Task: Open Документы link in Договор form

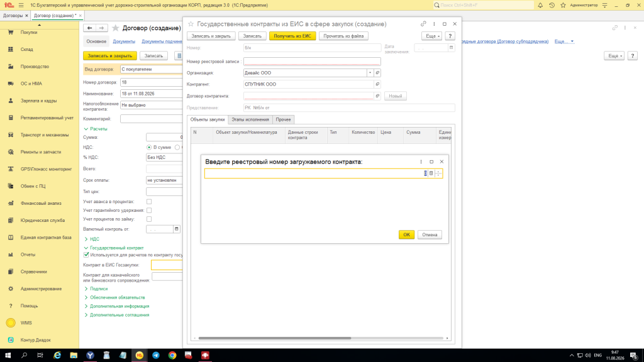Action: pos(124,41)
